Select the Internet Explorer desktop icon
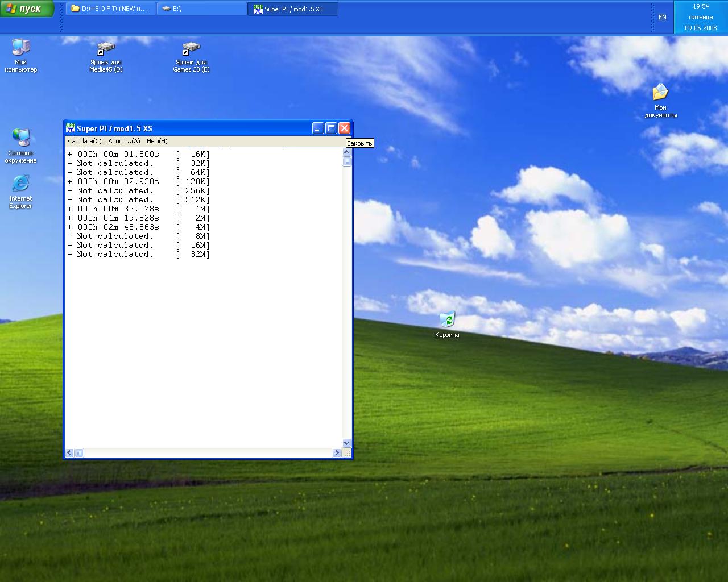Screen dimensions: 728x582 click(x=21, y=192)
